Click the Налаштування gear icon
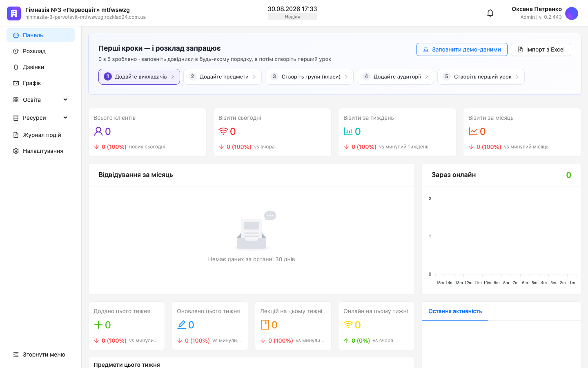Image resolution: width=588 pixels, height=368 pixels. (x=16, y=151)
